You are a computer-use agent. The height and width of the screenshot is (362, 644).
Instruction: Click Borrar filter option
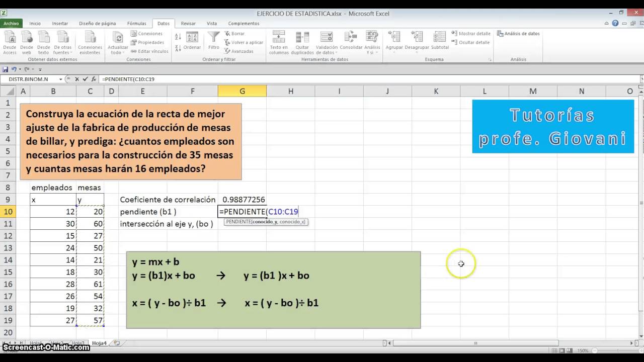[234, 34]
